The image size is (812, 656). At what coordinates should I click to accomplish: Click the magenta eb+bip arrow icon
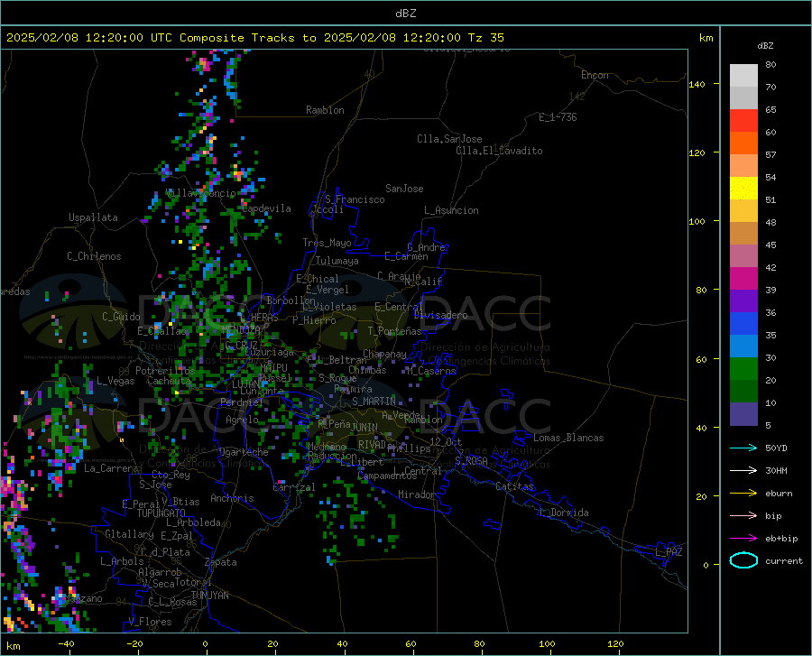point(743,539)
